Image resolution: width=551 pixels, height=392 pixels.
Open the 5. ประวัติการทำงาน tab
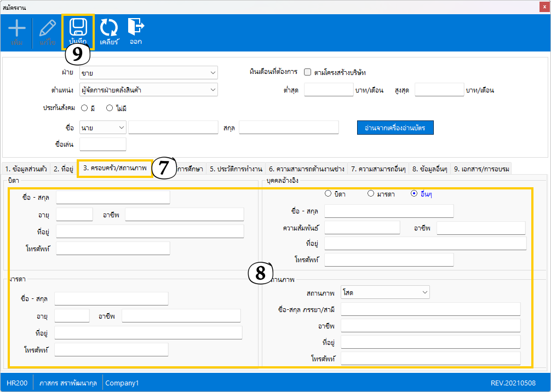(236, 169)
